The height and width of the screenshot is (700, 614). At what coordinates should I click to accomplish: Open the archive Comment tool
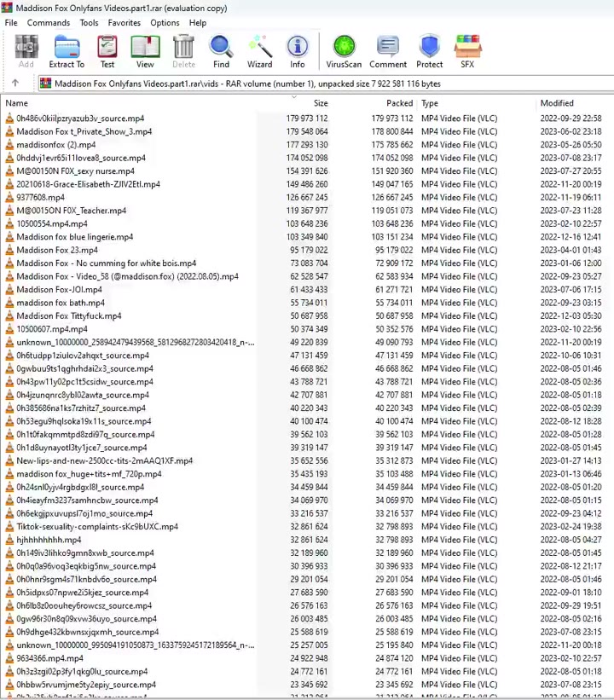tap(388, 51)
